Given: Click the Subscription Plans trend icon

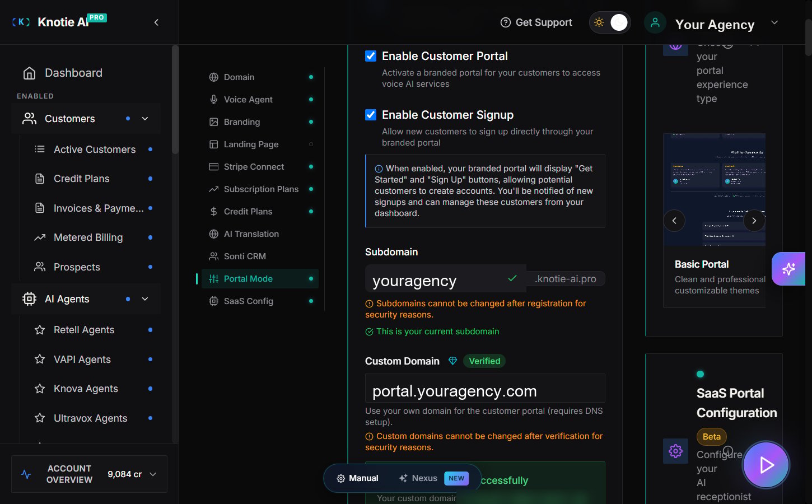Looking at the screenshot, I should pyautogui.click(x=213, y=189).
